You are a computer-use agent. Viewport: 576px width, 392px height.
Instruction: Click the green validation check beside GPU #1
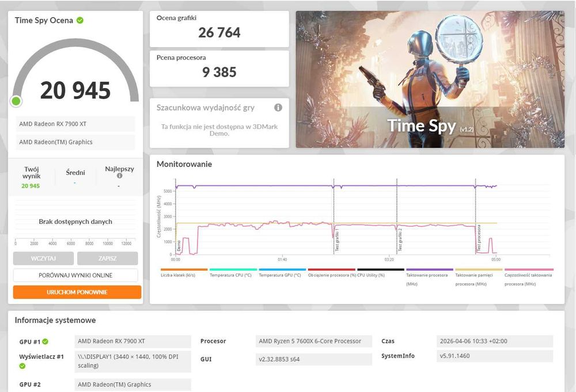coord(45,342)
